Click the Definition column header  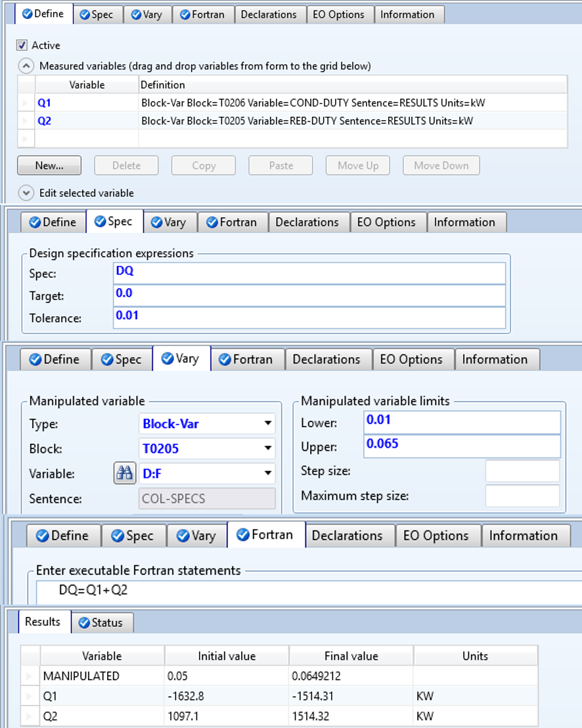point(353,85)
